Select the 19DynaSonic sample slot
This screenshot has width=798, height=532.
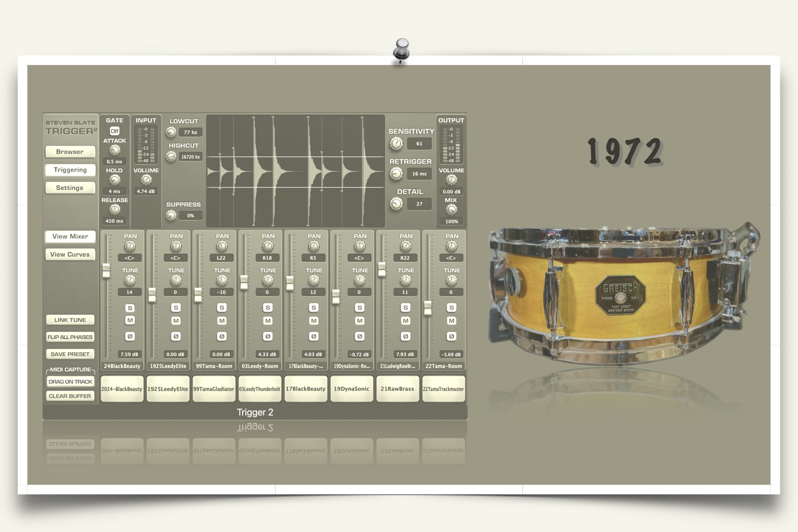pos(351,389)
